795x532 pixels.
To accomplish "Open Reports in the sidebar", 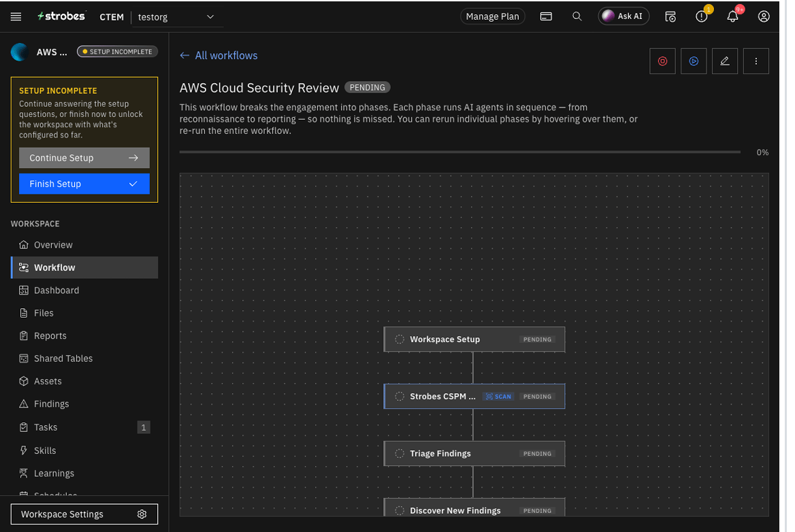I will coord(84,336).
